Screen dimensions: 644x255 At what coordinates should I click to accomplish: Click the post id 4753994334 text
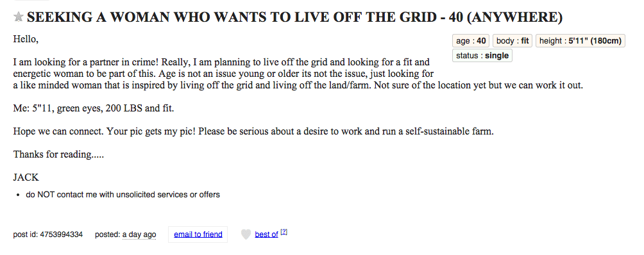(48, 234)
